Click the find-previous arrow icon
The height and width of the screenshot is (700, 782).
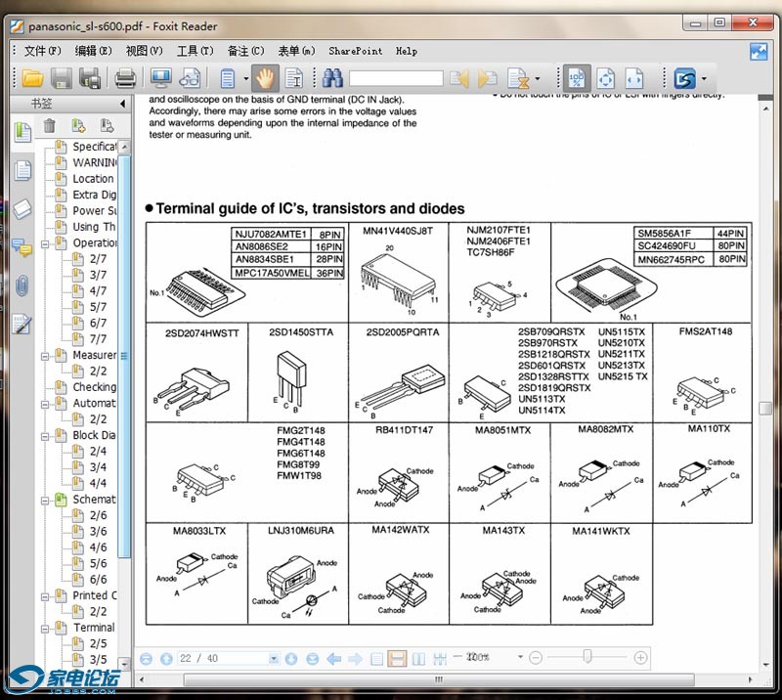coord(459,78)
